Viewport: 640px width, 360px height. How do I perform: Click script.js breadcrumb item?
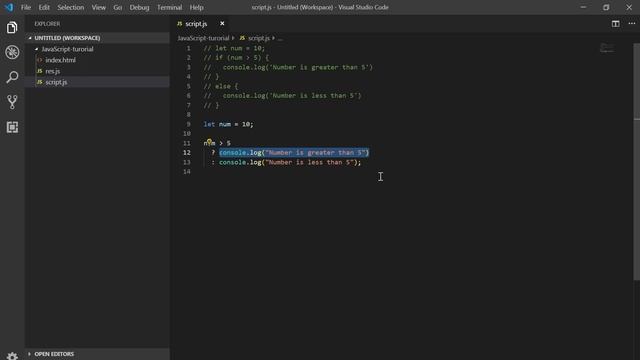pyautogui.click(x=259, y=38)
